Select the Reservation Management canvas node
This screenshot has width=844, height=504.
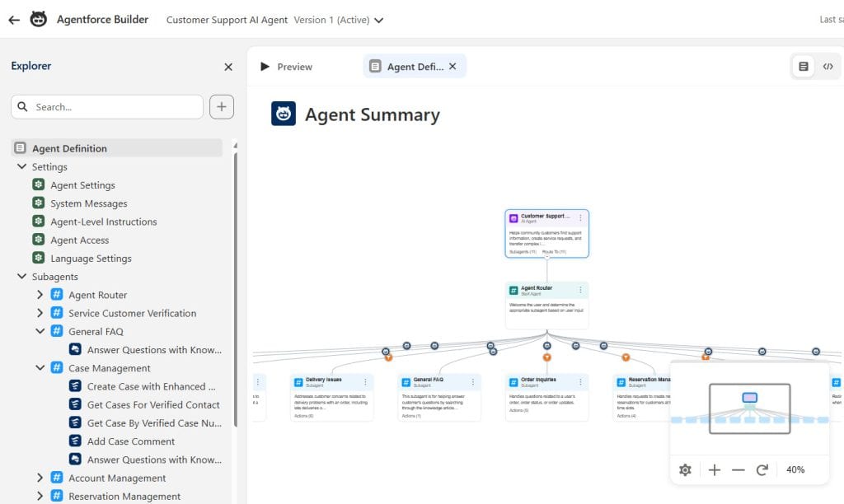tap(641, 397)
